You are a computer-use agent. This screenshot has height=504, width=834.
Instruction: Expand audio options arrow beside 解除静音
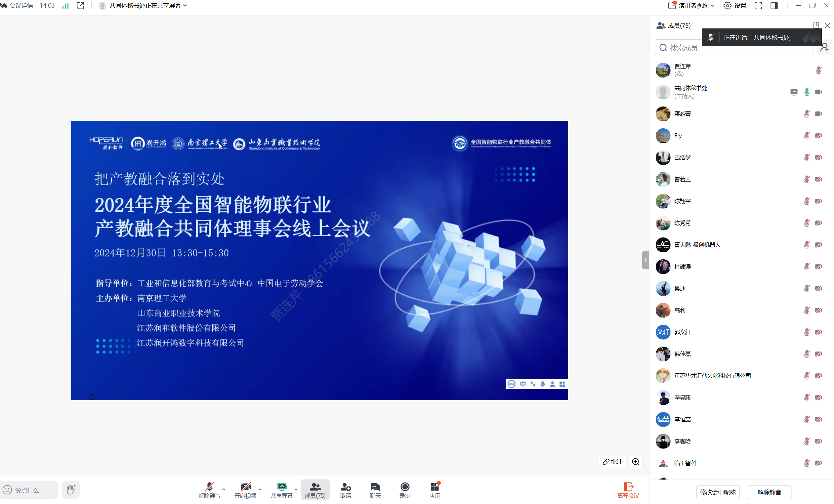pos(224,489)
